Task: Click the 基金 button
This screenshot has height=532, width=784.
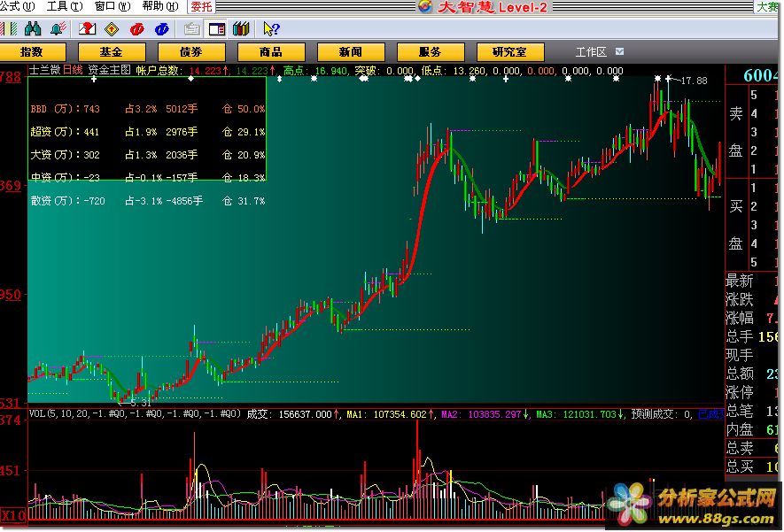Action: [112, 51]
